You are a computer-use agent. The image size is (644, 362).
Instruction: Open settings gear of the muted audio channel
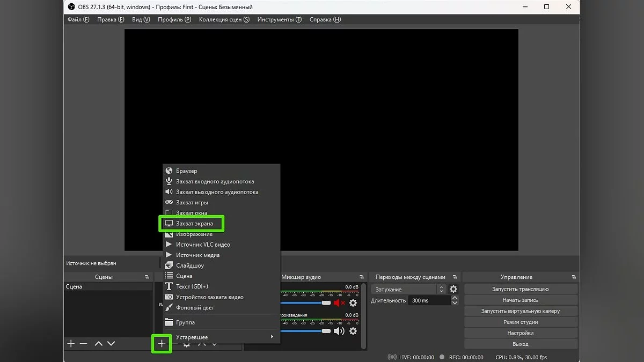click(x=353, y=303)
